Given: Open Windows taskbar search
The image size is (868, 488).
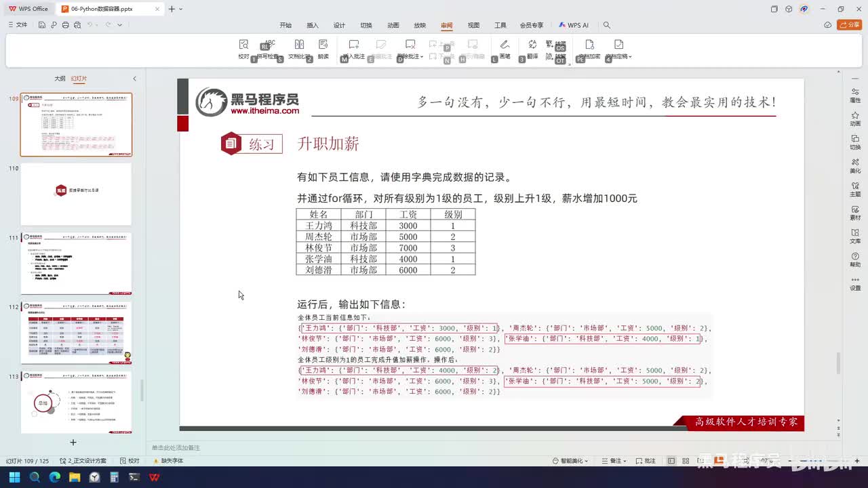Looking at the screenshot, I should click(35, 477).
